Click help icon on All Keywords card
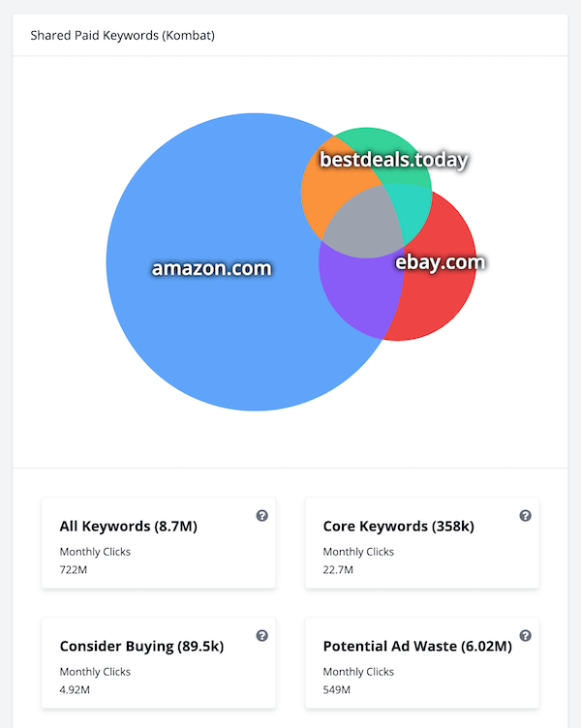The image size is (581, 728). point(261,516)
